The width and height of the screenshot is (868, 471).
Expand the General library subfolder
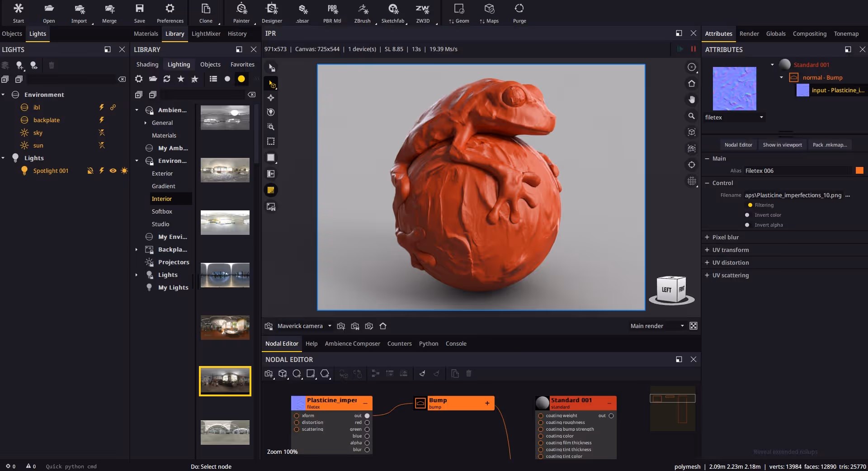coord(146,123)
